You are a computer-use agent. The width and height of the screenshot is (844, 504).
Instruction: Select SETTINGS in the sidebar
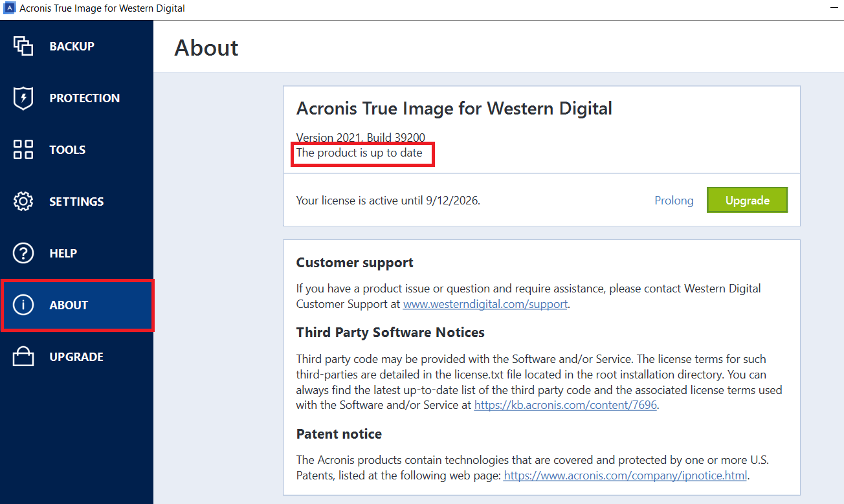click(76, 201)
